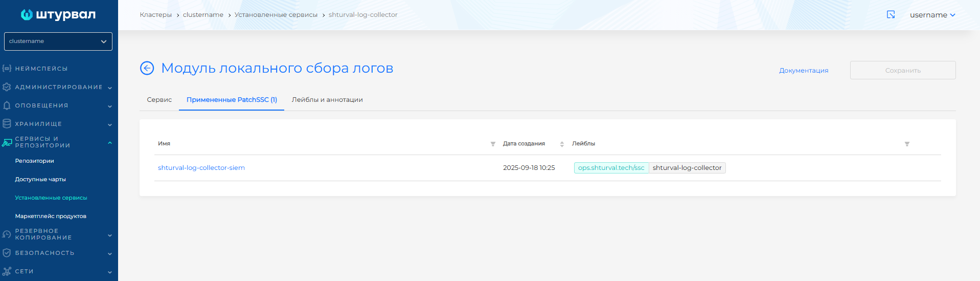This screenshot has height=281, width=980.
Task: Open the clustername selector dropdown
Action: [58, 41]
